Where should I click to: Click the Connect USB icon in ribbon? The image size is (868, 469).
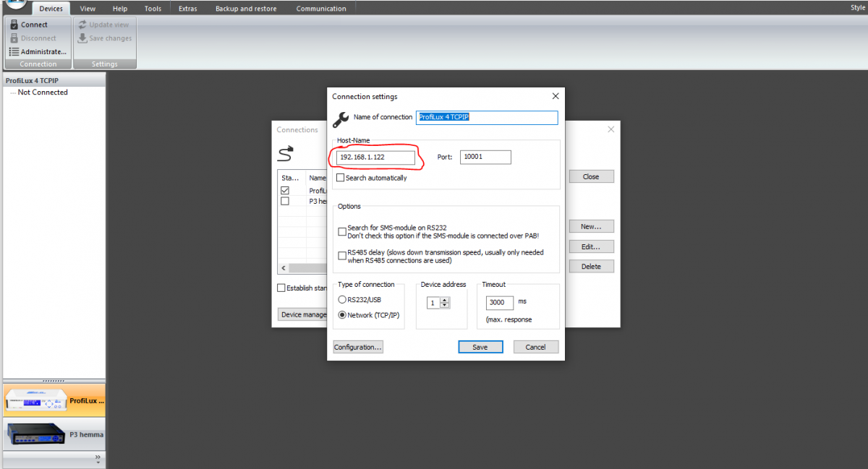tap(14, 25)
